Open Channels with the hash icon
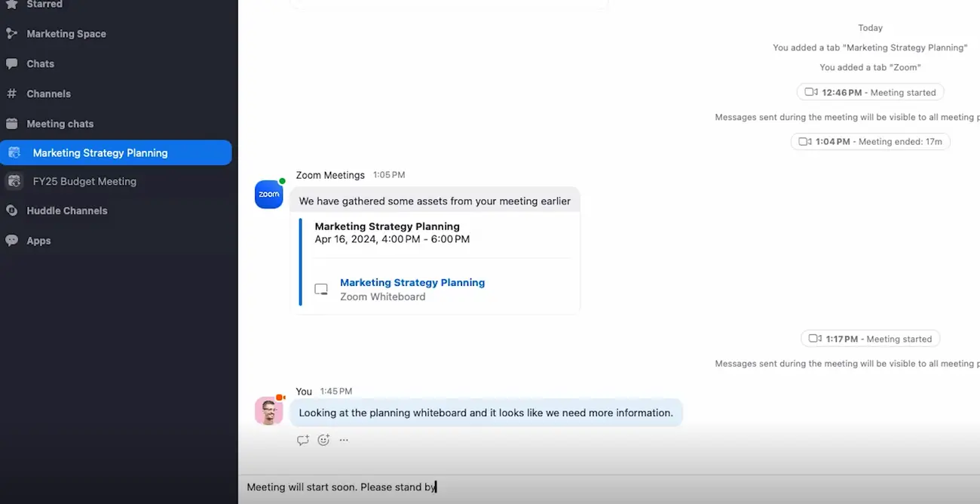980x504 pixels. (48, 94)
